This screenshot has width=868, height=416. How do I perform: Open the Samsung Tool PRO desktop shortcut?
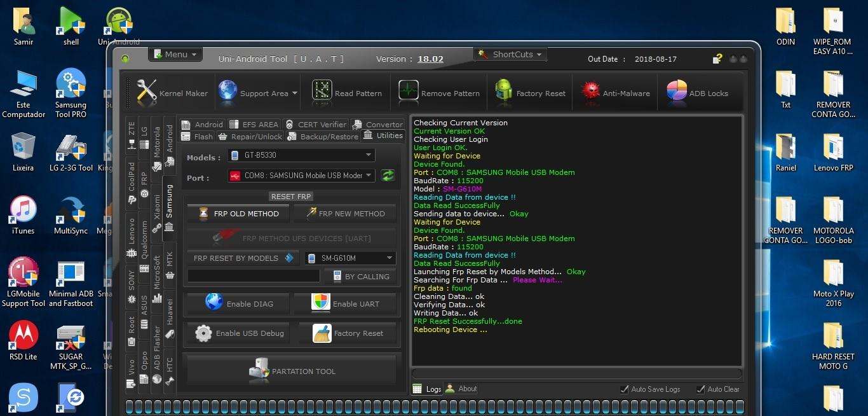[71, 94]
